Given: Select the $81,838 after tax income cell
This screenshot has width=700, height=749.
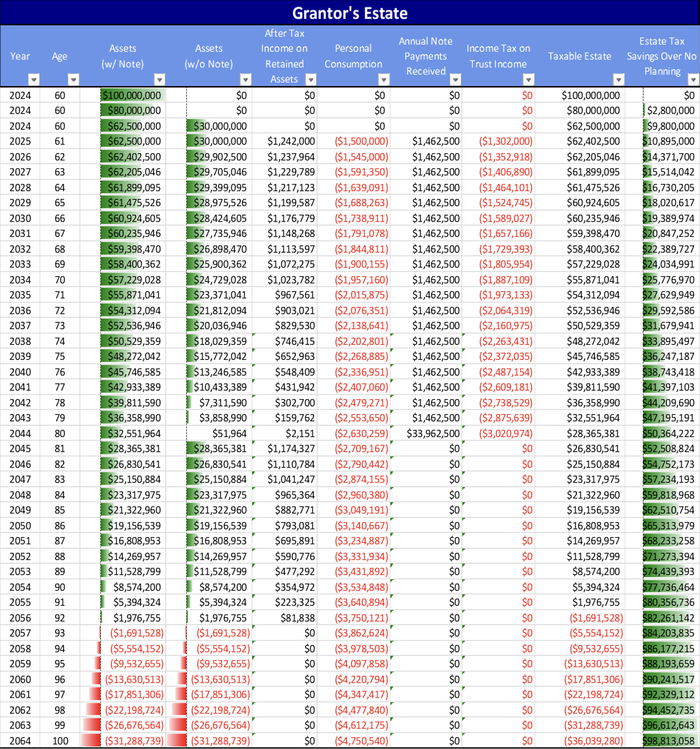Looking at the screenshot, I should click(x=284, y=618).
